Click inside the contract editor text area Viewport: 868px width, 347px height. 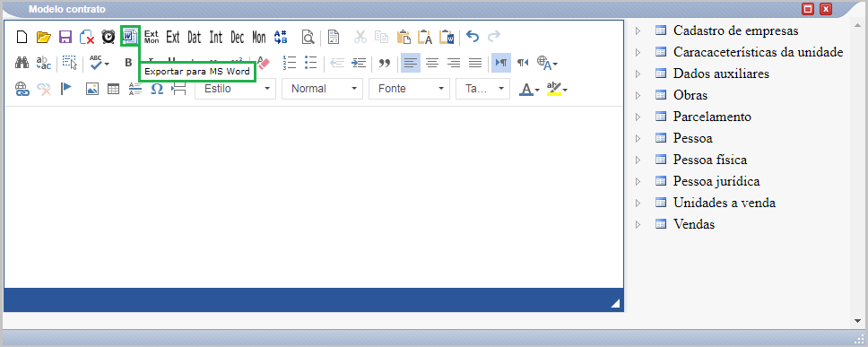pyautogui.click(x=313, y=196)
